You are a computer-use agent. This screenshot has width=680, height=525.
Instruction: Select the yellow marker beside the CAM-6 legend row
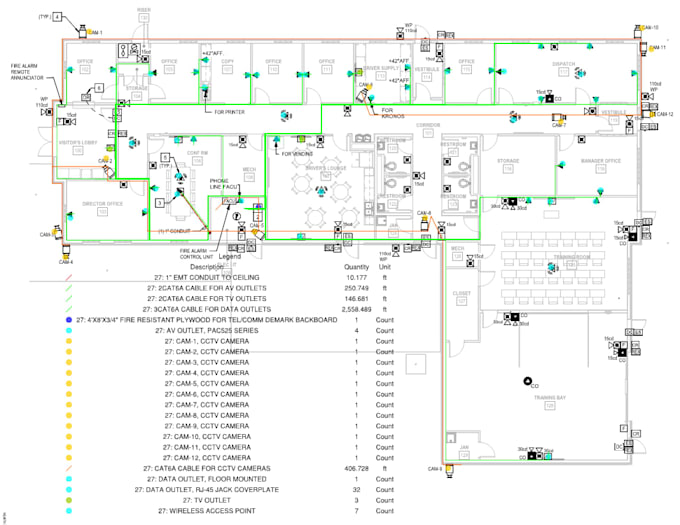tap(69, 394)
